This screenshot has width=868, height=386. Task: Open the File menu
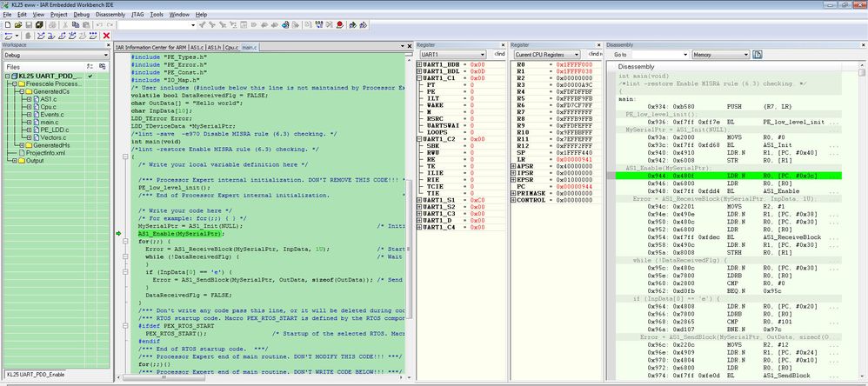(x=7, y=15)
